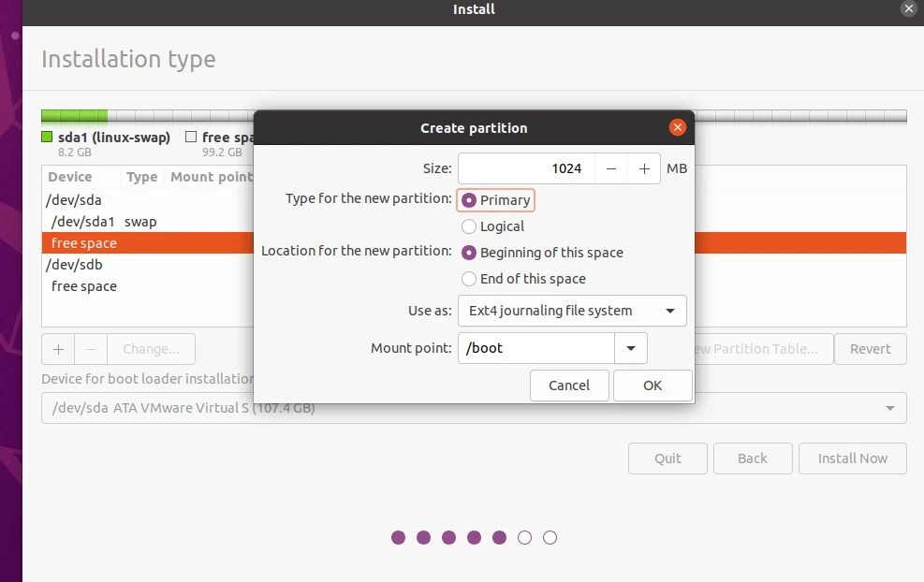The image size is (924, 582).
Task: Cancel the Create partition dialog
Action: pos(569,386)
